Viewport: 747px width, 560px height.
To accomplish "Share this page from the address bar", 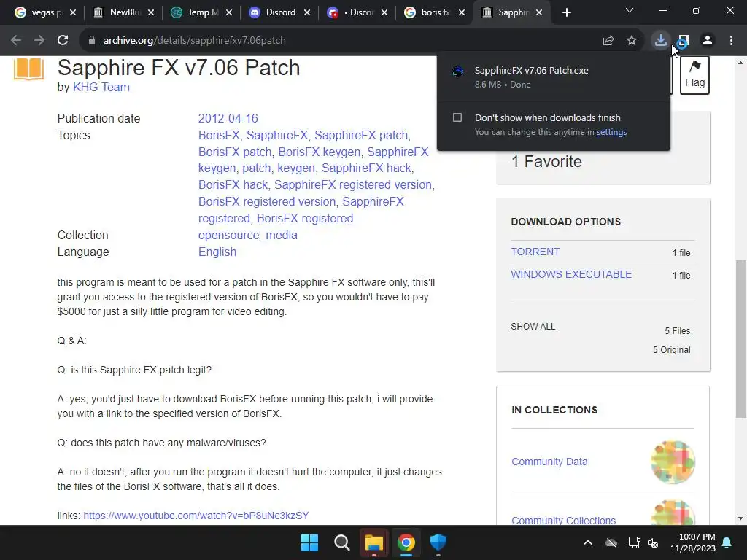I will pos(608,41).
